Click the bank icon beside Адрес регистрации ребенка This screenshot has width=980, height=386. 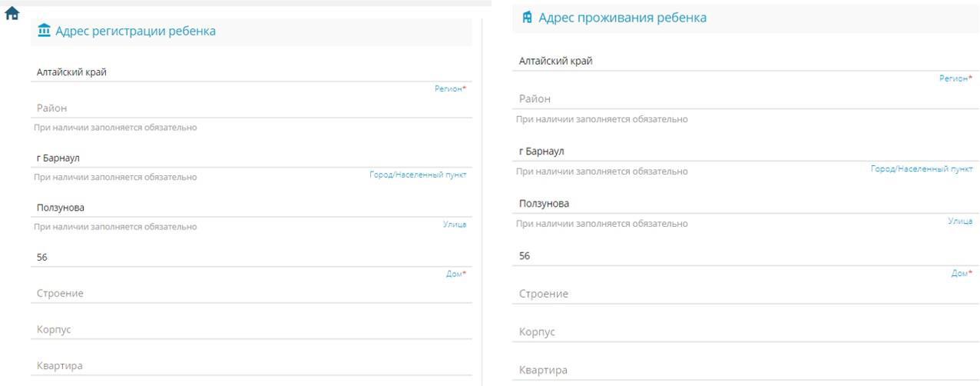pyautogui.click(x=44, y=31)
